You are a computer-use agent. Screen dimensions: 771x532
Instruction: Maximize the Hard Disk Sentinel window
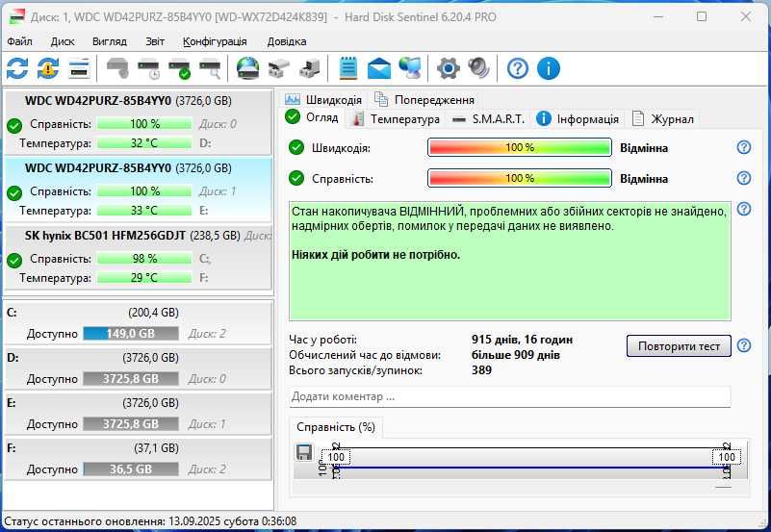pos(702,16)
